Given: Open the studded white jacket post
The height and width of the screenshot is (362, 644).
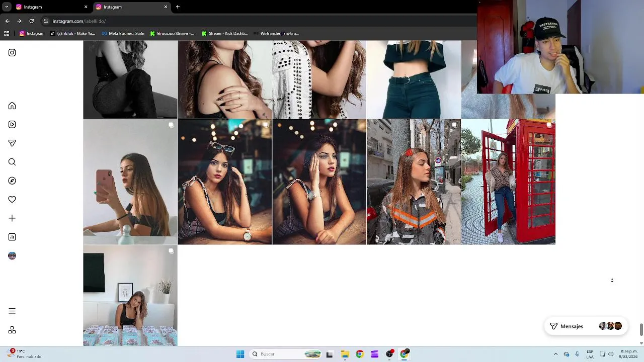Looking at the screenshot, I should (319, 79).
